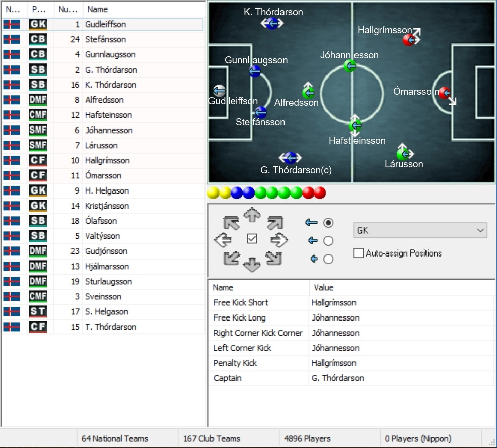Select Alfredsson marker on pitch
The width and height of the screenshot is (497, 448).
pos(308,93)
